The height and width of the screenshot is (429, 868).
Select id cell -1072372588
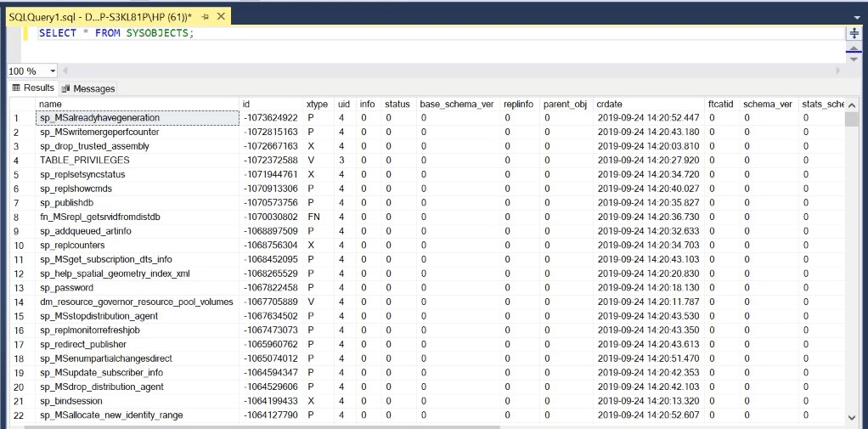click(271, 161)
